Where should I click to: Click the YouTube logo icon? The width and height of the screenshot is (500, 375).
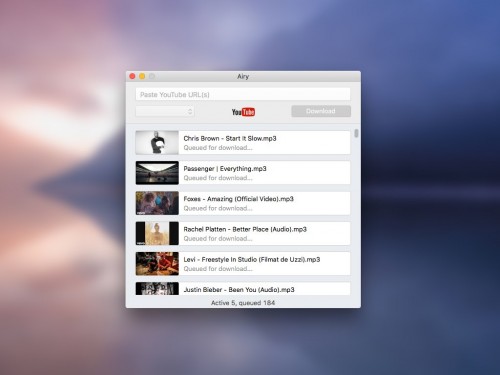point(243,112)
